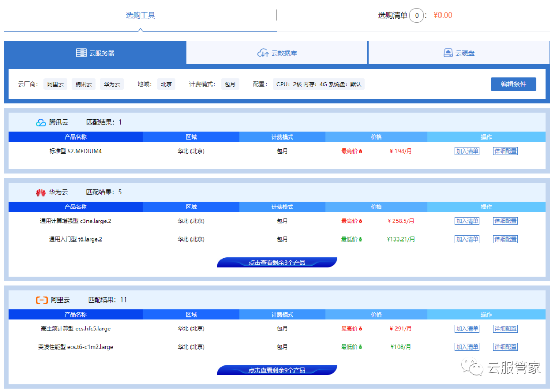
Task: Click the 区域 header in 阿里云 table
Action: 191,314
